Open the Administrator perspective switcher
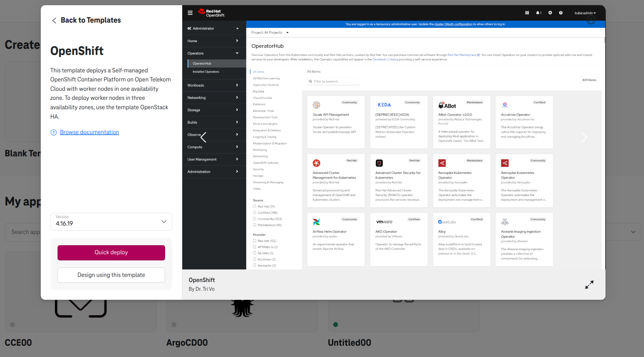 point(214,28)
